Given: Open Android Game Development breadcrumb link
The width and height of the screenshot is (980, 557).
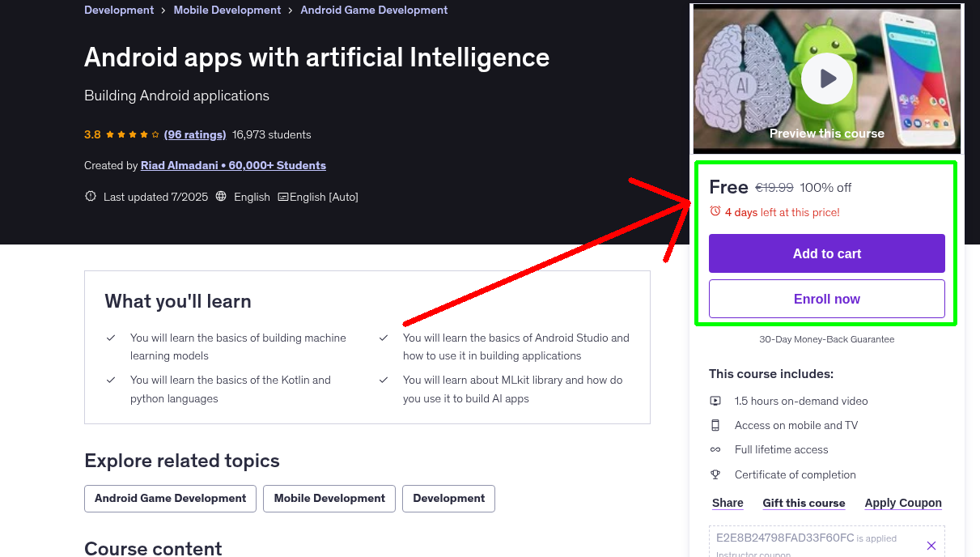Looking at the screenshot, I should pyautogui.click(x=374, y=11).
